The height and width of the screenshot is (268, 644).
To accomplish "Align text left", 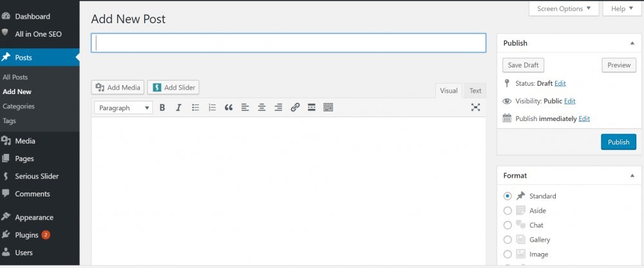I will point(245,108).
